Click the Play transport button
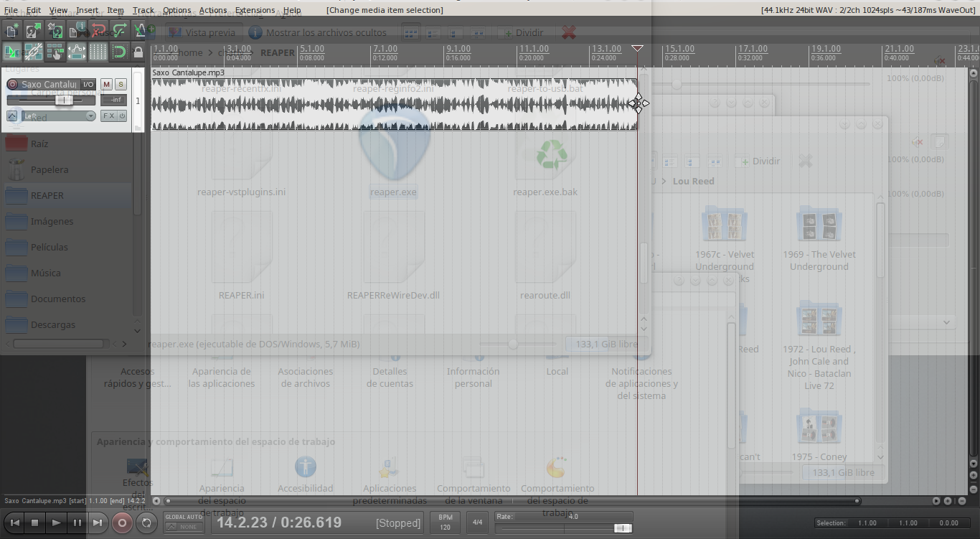The width and height of the screenshot is (980, 539). pyautogui.click(x=56, y=522)
